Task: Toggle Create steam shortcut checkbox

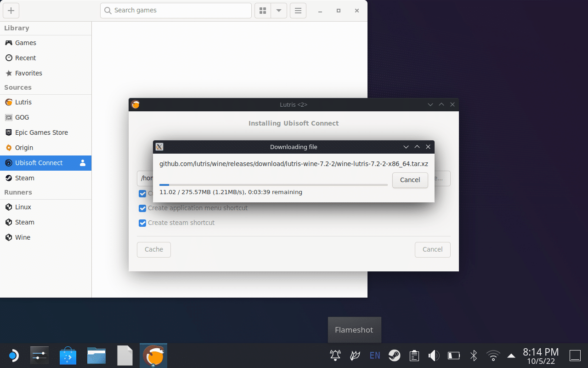Action: point(142,223)
